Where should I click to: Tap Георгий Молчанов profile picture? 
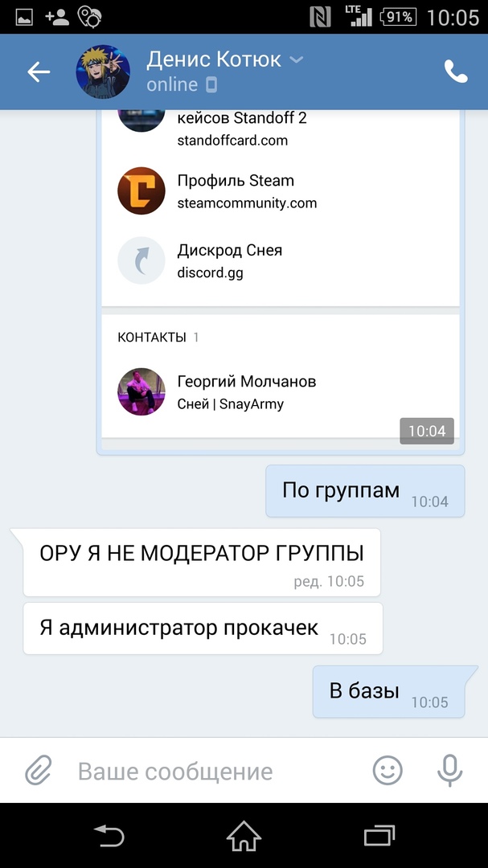(x=141, y=392)
